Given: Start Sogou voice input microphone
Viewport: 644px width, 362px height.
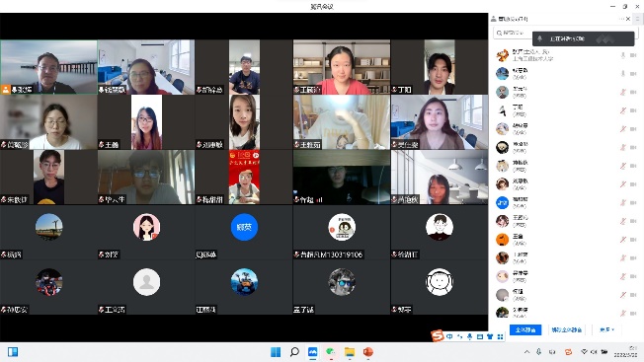Looking at the screenshot, I should tap(469, 336).
